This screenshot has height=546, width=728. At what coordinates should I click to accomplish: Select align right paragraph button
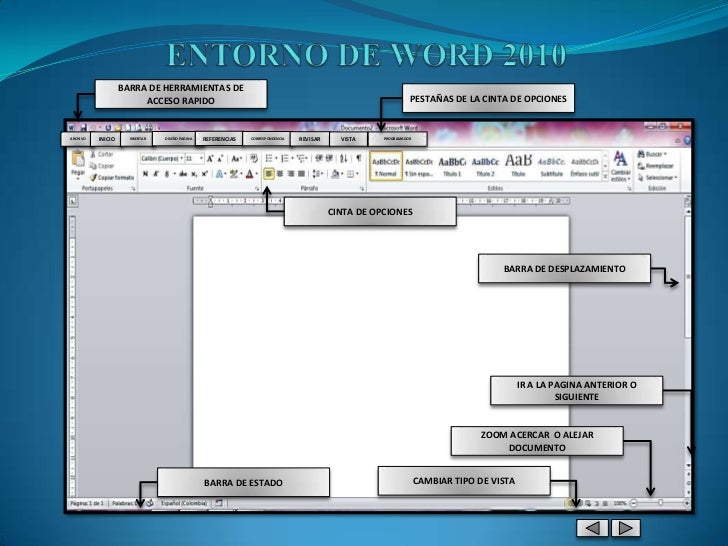pos(291,174)
